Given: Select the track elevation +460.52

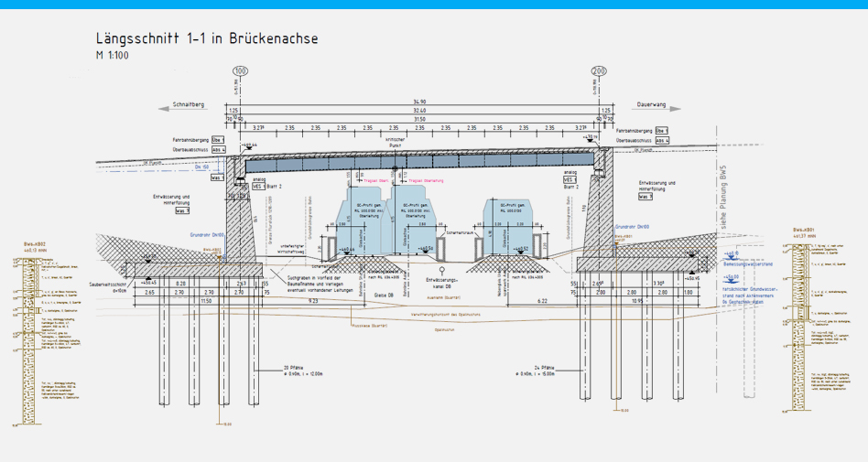Looking at the screenshot, I should (520, 249).
